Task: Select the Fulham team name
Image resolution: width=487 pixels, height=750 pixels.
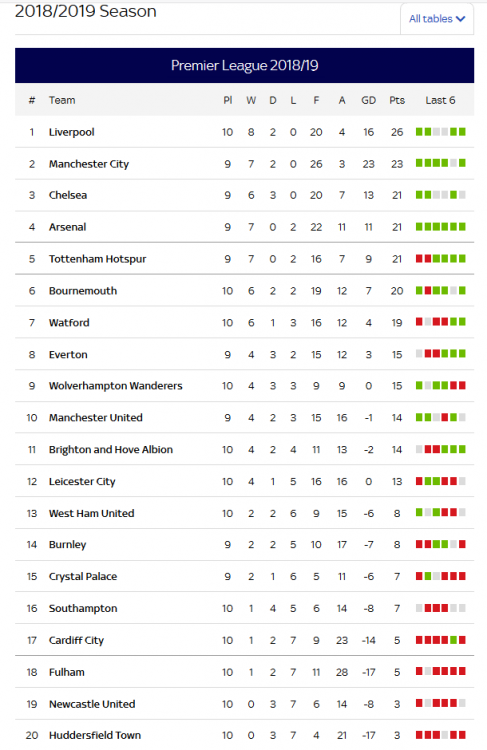Action: pyautogui.click(x=66, y=673)
